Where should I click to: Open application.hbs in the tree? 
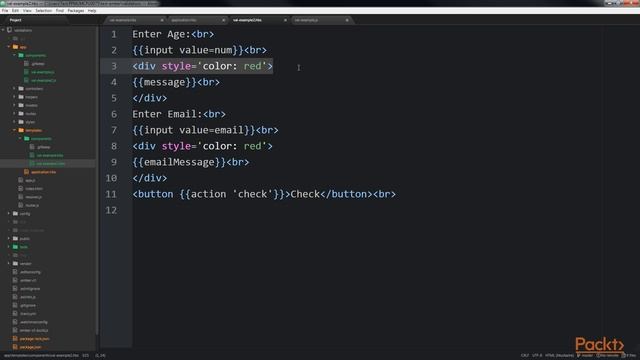tap(43, 172)
